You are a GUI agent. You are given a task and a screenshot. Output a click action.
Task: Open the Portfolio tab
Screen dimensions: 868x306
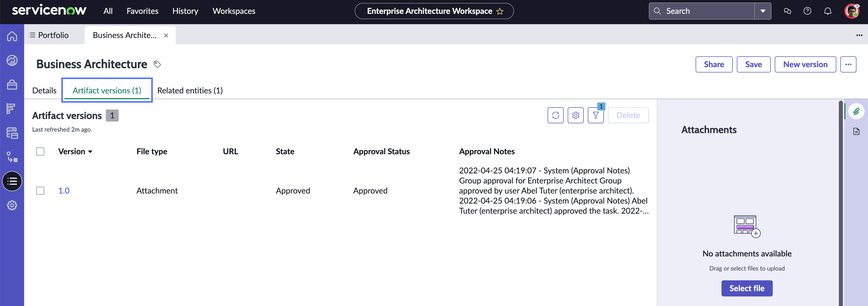pos(50,35)
